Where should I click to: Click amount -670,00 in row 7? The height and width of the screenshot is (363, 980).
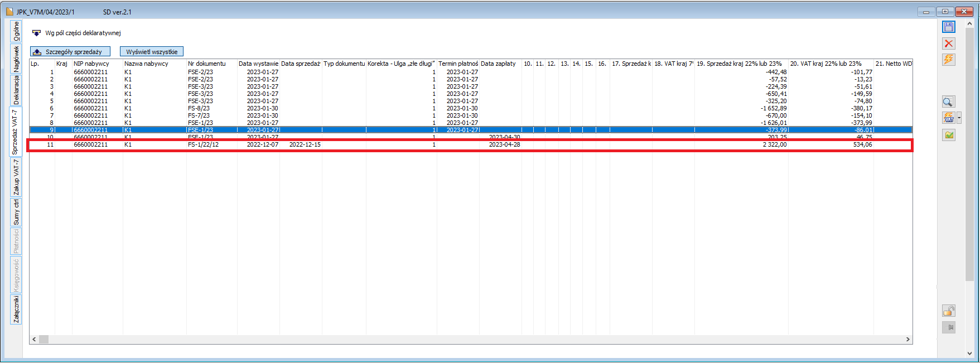[776, 115]
